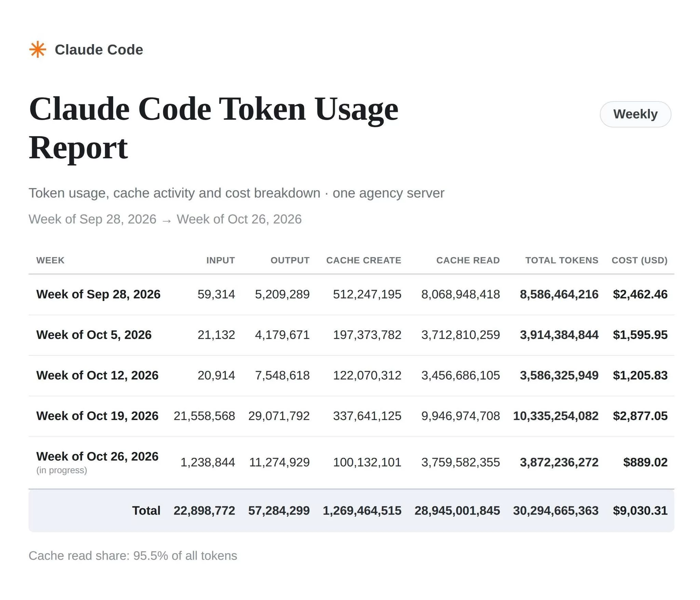Click total cache create 1,269,464,515
Image resolution: width=700 pixels, height=600 pixels.
pyautogui.click(x=362, y=510)
